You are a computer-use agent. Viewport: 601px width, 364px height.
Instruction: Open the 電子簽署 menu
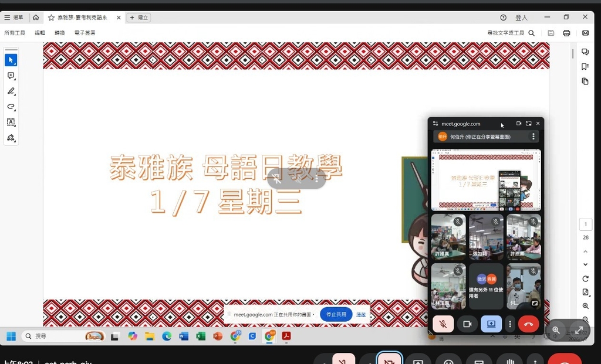(x=85, y=33)
